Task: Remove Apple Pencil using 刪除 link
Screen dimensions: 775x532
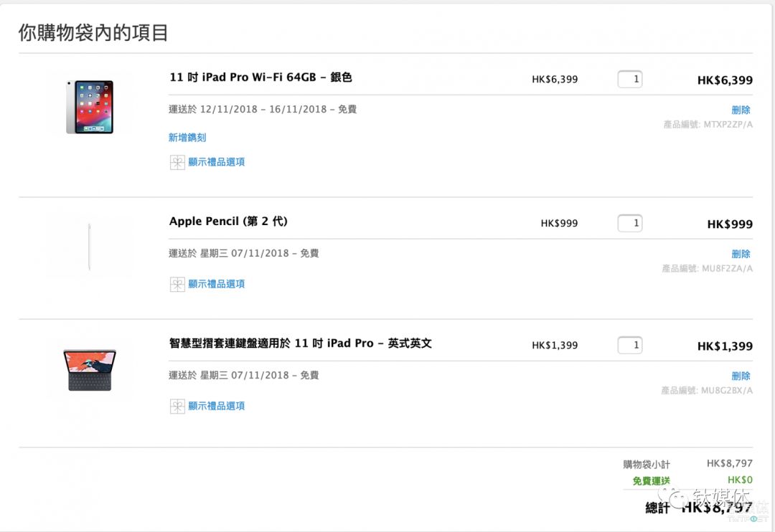Action: click(741, 254)
